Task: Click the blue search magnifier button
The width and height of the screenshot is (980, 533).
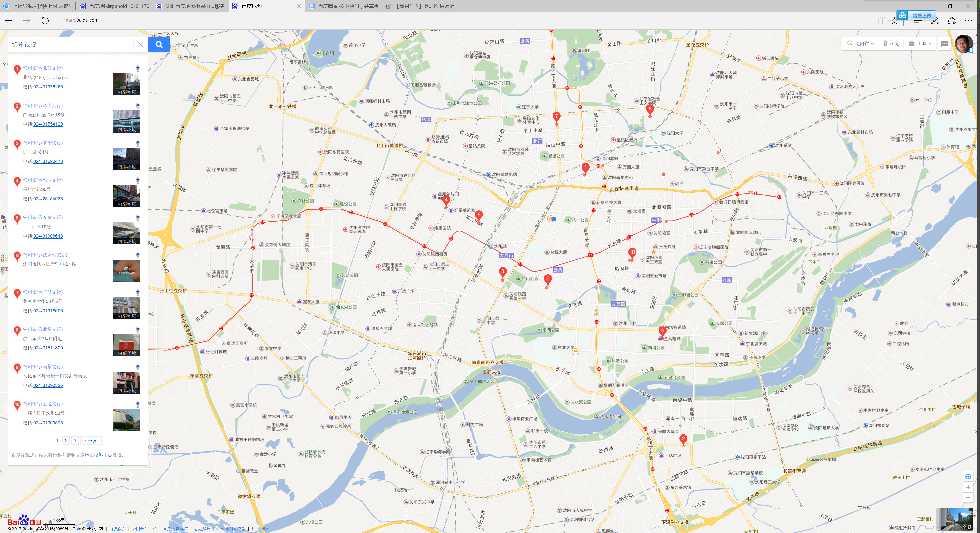Action: (x=159, y=45)
